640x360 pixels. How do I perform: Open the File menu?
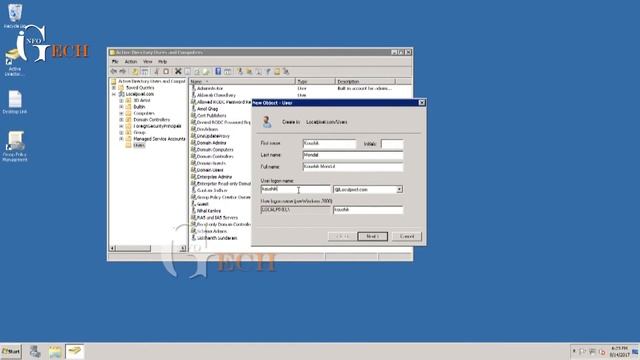coord(115,62)
